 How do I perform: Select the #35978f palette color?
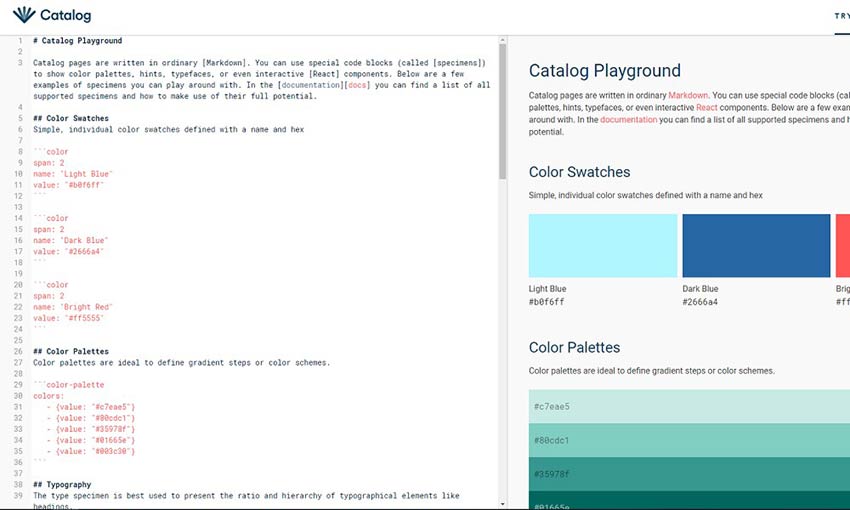[689, 474]
